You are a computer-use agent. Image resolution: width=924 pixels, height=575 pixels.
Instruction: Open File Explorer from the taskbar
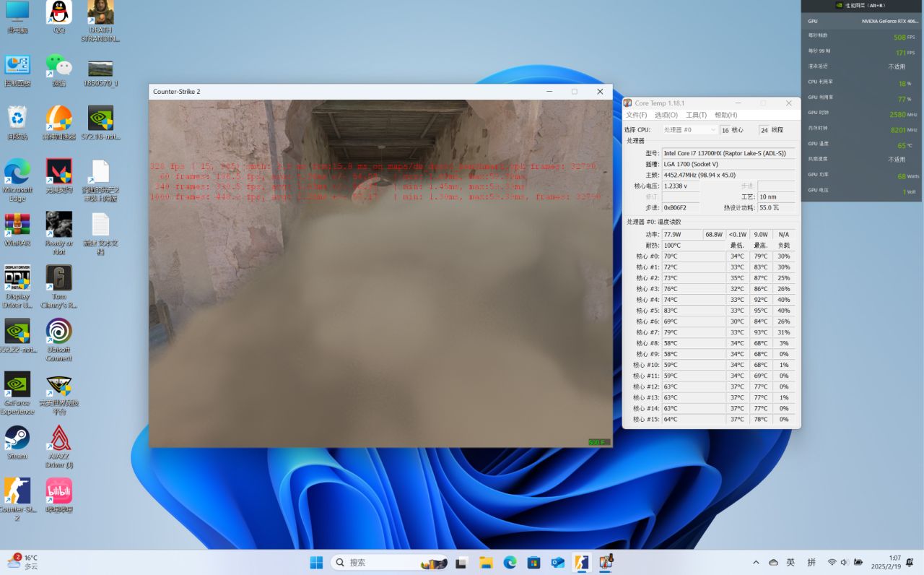[x=486, y=562]
